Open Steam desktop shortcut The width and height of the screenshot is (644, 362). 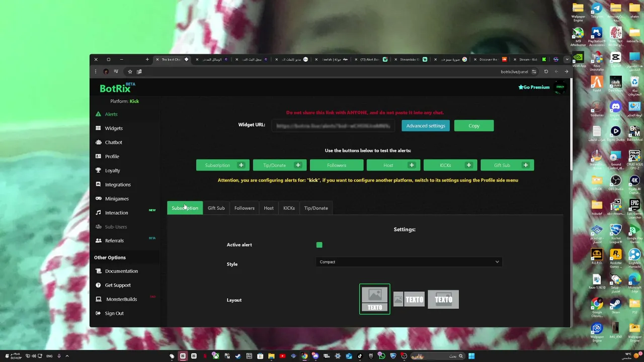(616, 307)
